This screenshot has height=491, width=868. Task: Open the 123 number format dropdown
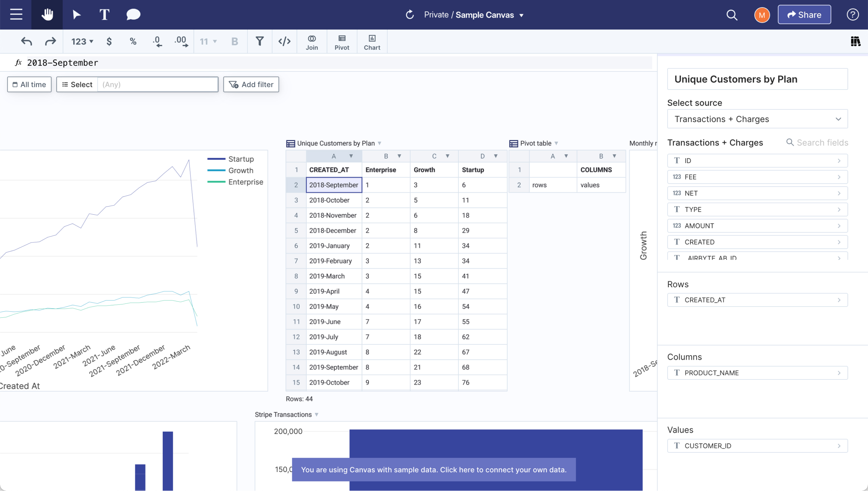coord(82,41)
